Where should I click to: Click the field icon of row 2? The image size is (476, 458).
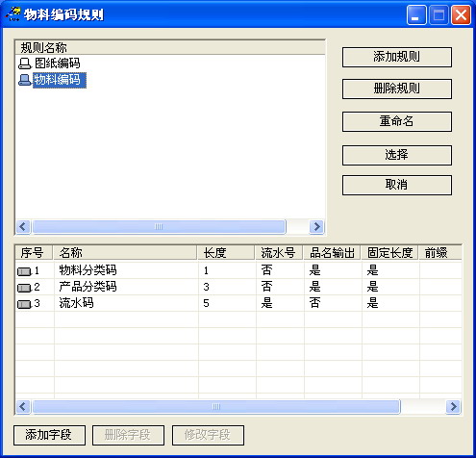coord(24,288)
